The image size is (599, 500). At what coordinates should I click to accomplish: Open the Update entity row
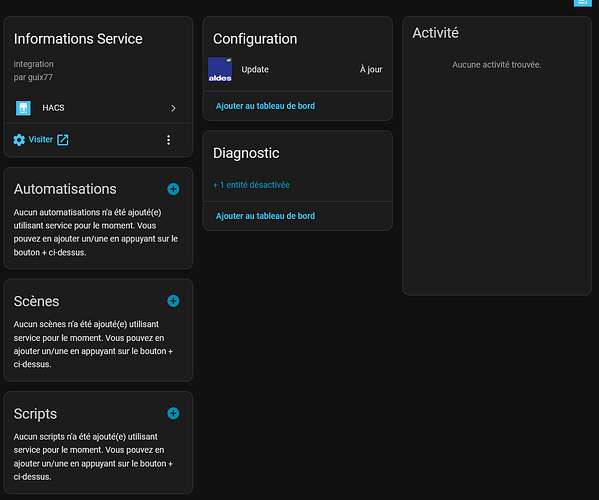(298, 70)
